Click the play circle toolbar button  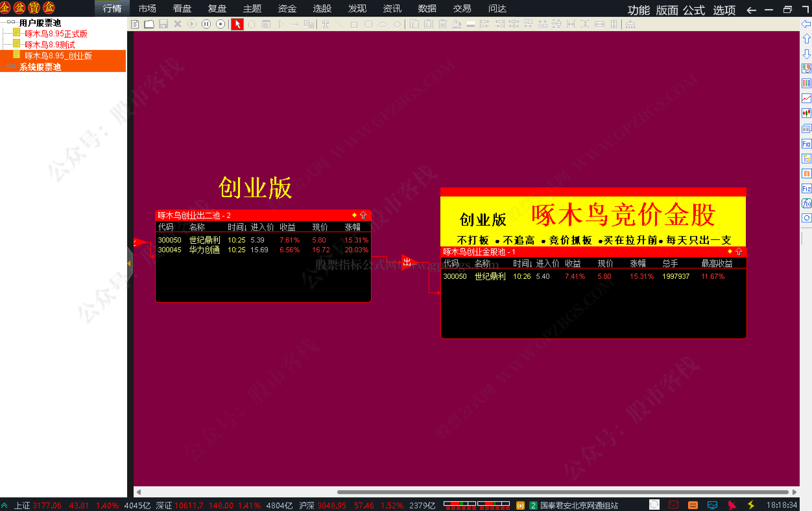coord(192,24)
